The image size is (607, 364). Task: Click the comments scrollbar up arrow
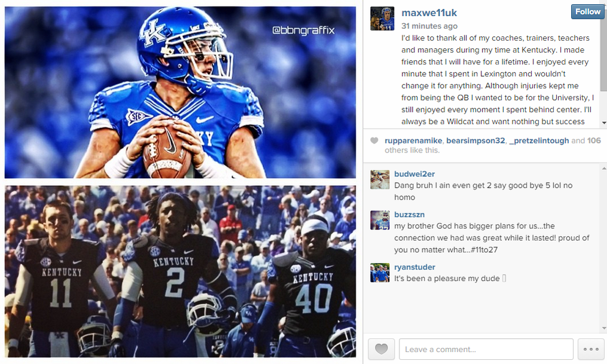click(x=604, y=169)
